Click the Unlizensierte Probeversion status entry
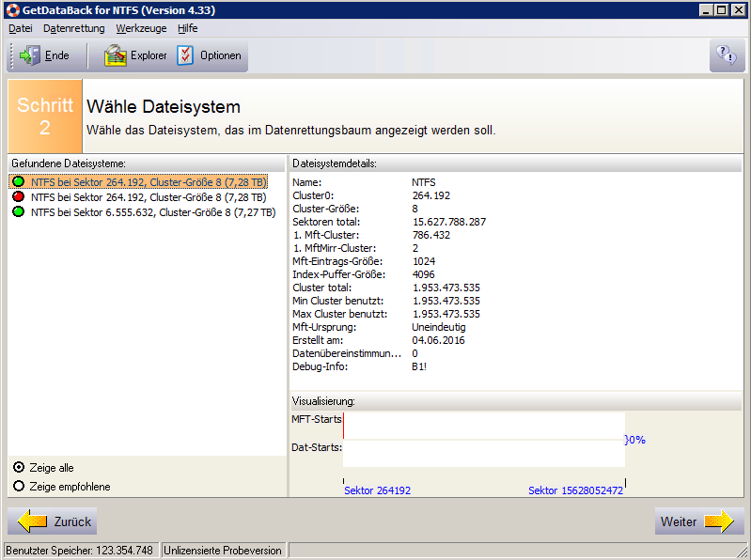Screen dimensions: 751x560 coord(223,551)
